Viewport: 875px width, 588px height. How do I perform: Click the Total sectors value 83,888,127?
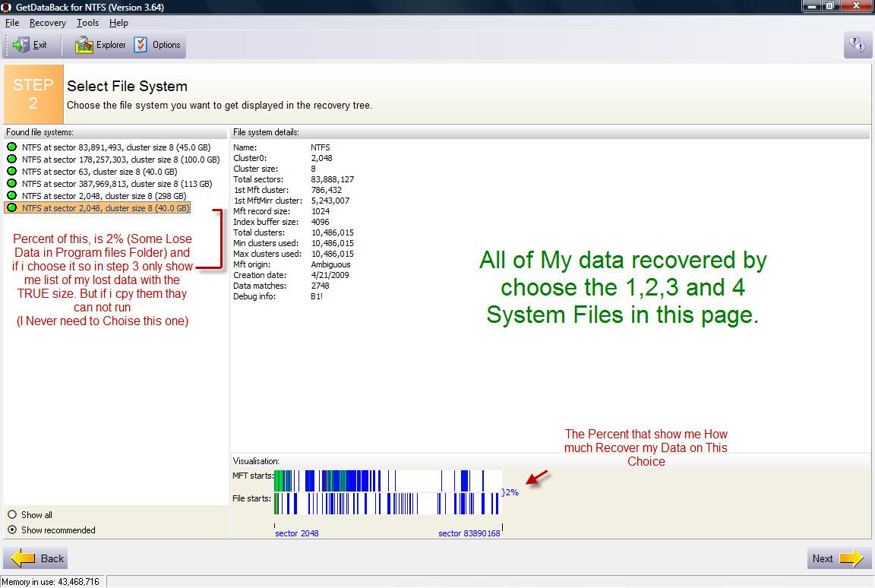(332, 179)
